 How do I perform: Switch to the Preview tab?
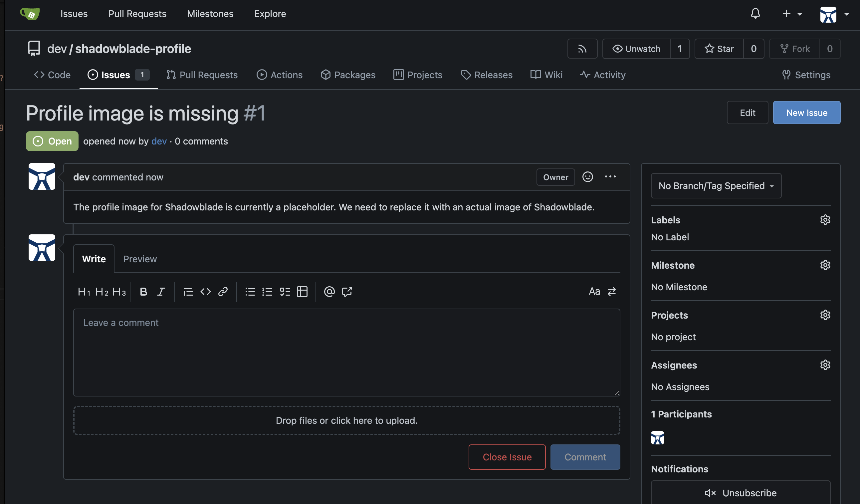140,259
